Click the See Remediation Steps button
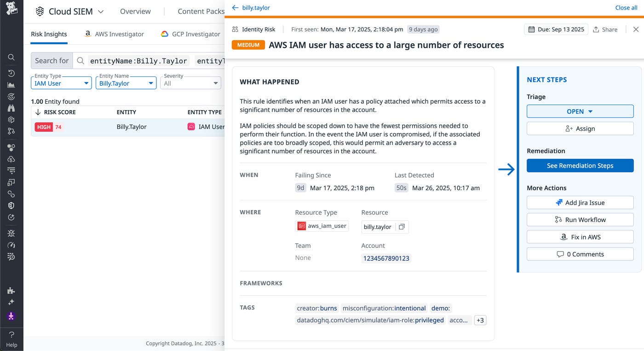Image resolution: width=644 pixels, height=351 pixels. [x=580, y=165]
